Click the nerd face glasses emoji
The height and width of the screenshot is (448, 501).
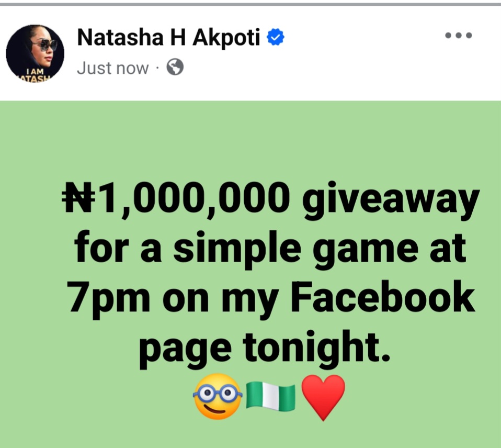(218, 396)
